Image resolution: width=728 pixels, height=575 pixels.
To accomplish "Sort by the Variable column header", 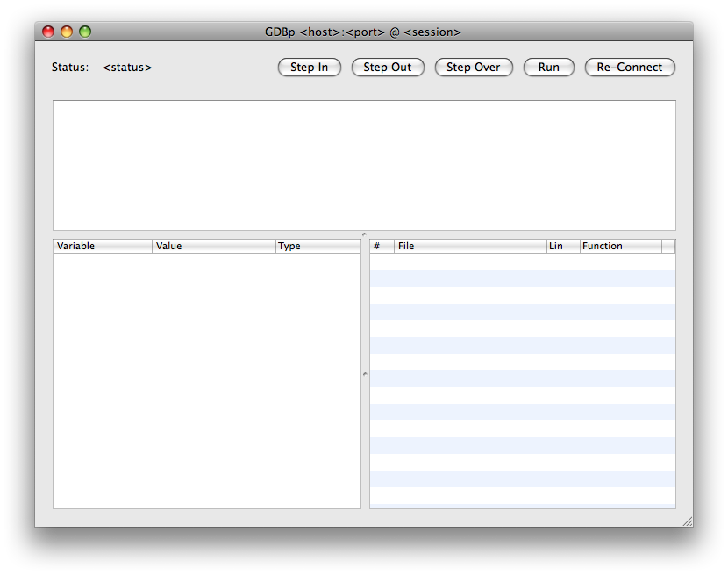I will point(103,246).
